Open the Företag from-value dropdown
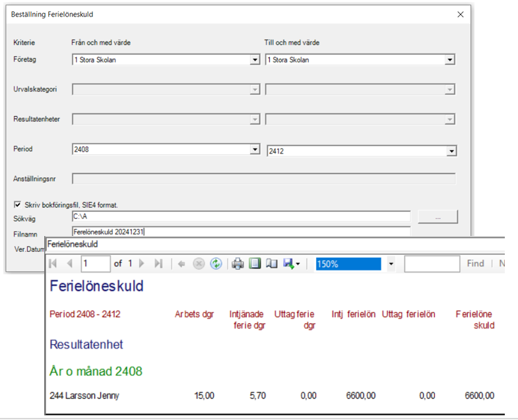The height and width of the screenshot is (420, 518). [255, 60]
